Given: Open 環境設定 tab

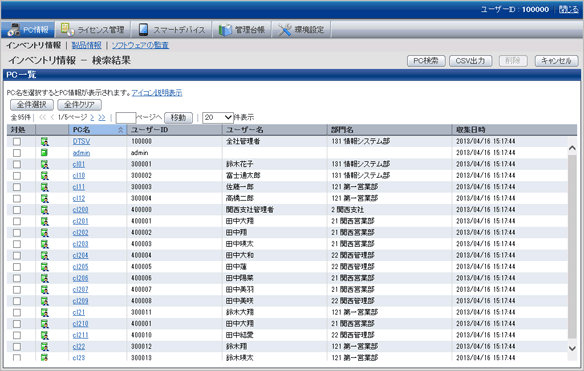Looking at the screenshot, I should 301,29.
